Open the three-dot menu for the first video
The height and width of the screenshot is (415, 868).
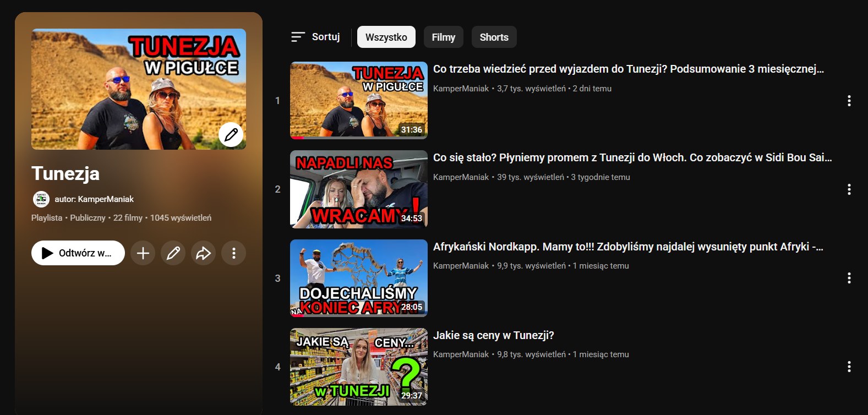(849, 101)
